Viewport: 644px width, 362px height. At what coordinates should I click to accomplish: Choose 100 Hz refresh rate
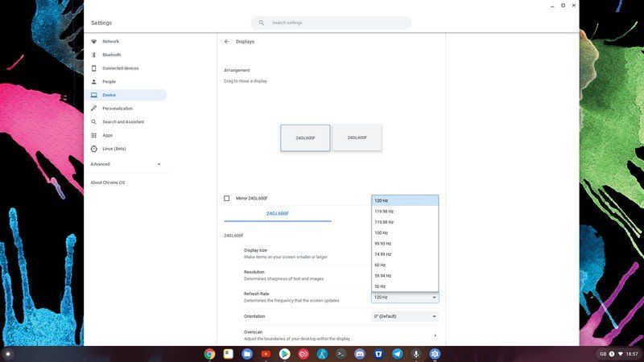coord(405,232)
